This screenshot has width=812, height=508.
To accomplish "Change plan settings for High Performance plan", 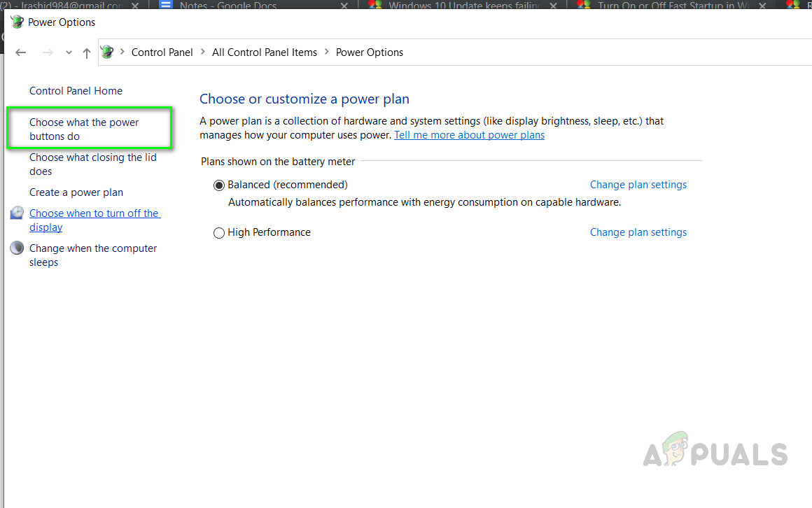I will (x=638, y=232).
